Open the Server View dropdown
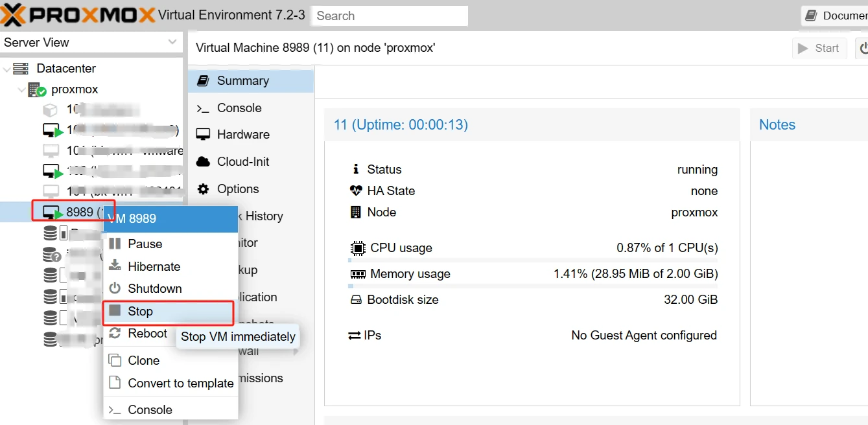The width and height of the screenshot is (868, 425). (91, 42)
